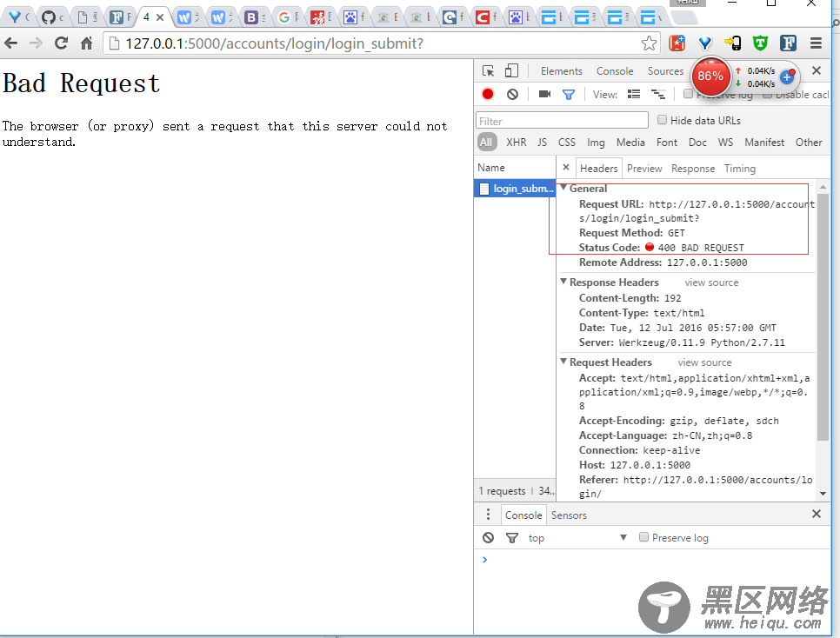Select the Console drawer tab
Image resolution: width=840 pixels, height=638 pixels.
tap(523, 515)
